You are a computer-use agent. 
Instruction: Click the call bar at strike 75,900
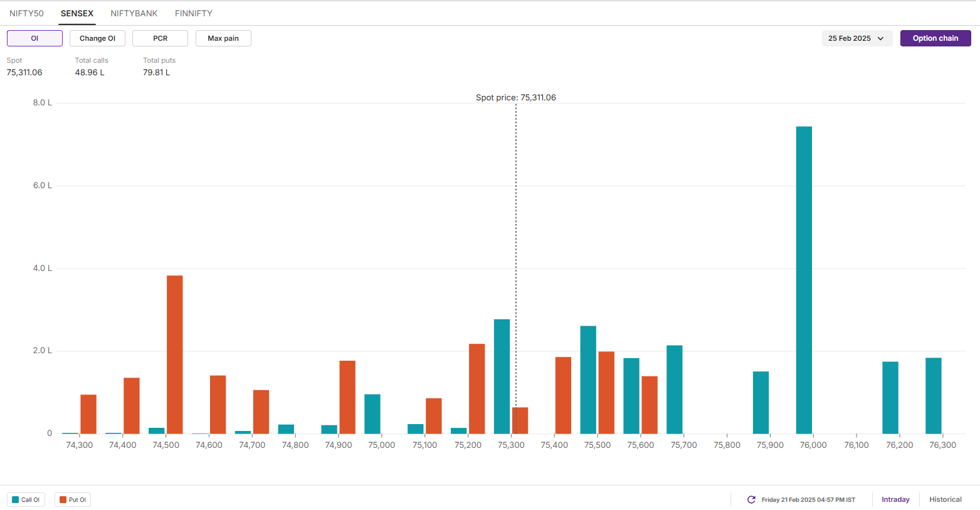[761, 403]
